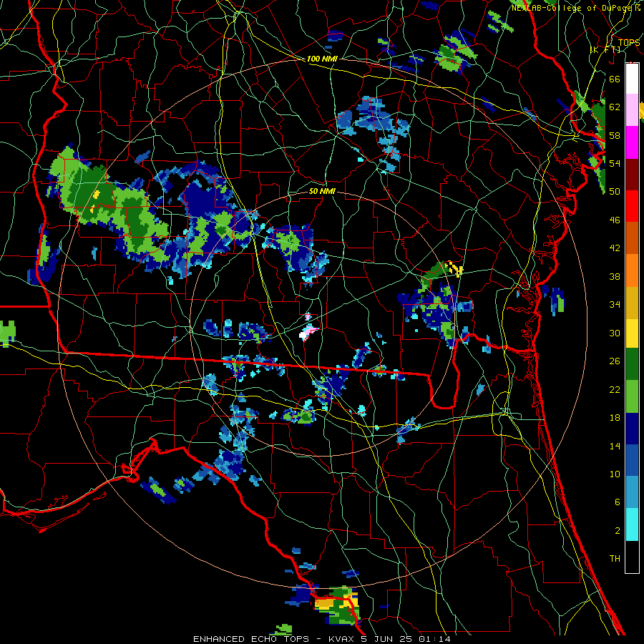Screen dimensions: 644x644
Task: Click the 'K FT' legend units label
Action: point(605,49)
